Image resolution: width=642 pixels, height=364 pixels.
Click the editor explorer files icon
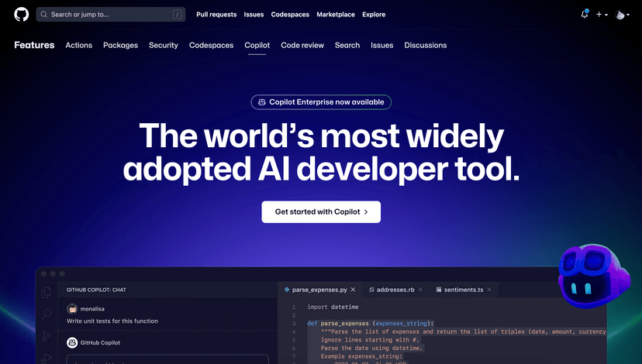coord(47,292)
